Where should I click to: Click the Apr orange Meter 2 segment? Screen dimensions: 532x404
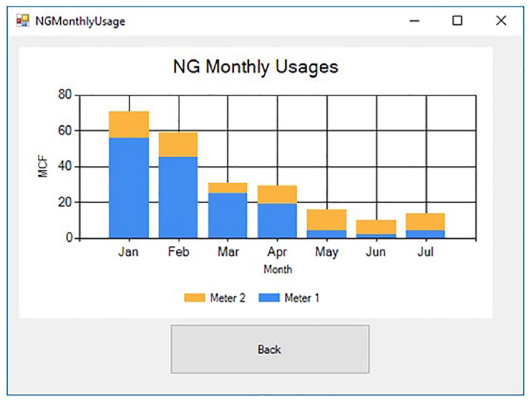[277, 194]
